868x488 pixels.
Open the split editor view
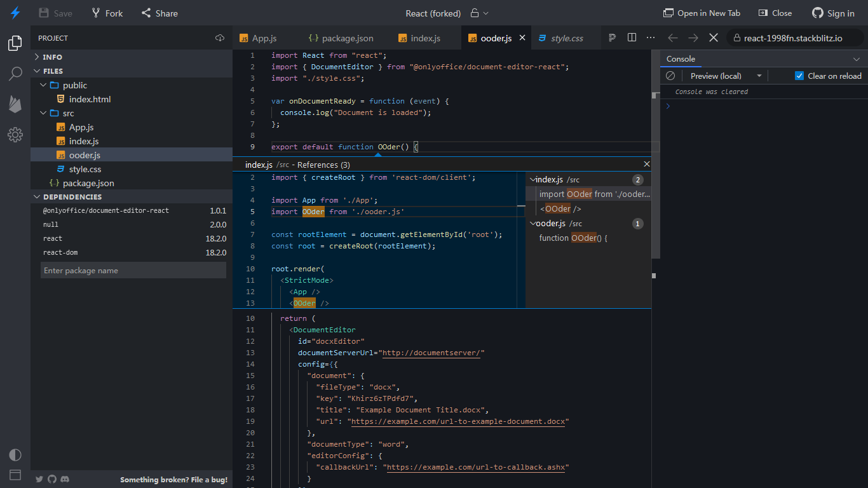point(632,37)
